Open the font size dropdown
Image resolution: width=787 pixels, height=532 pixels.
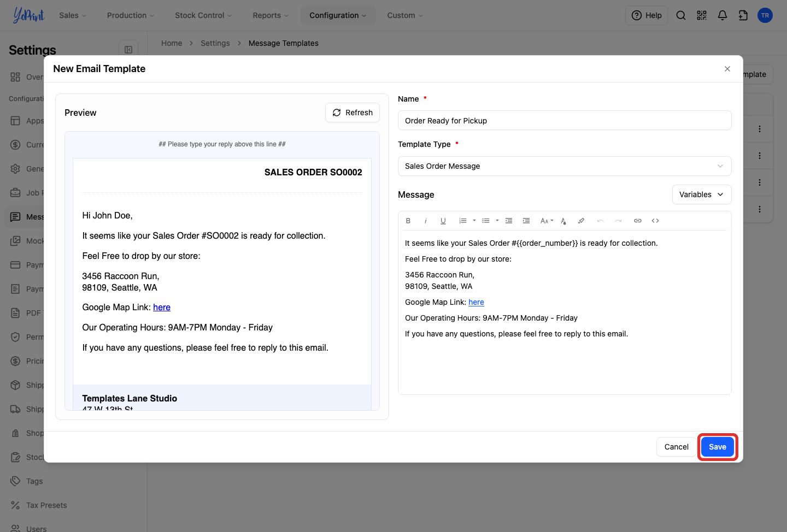click(547, 221)
